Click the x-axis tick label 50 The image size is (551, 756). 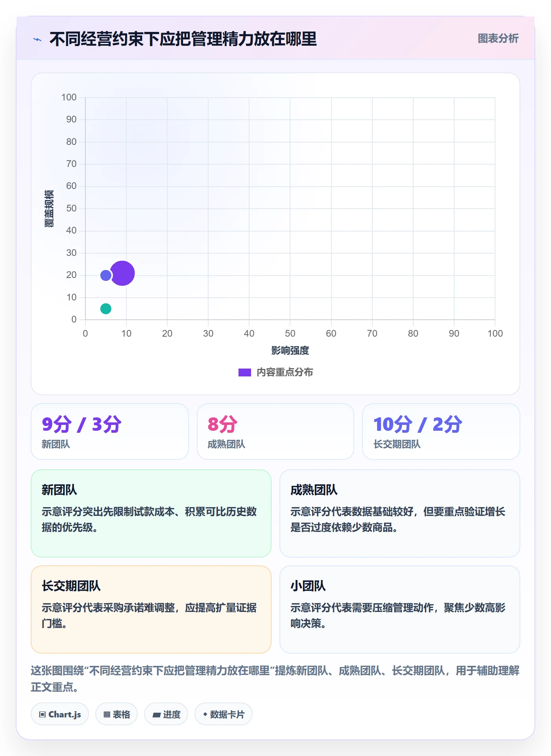click(290, 334)
